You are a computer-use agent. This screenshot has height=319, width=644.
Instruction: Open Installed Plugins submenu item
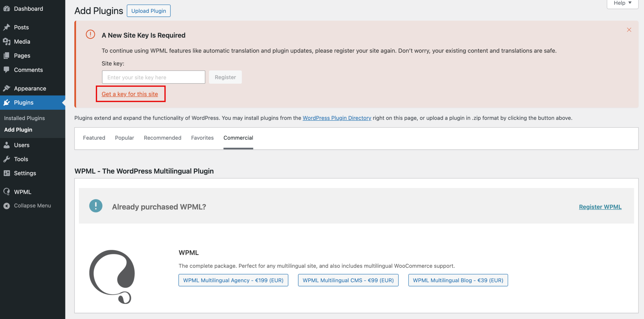(24, 118)
